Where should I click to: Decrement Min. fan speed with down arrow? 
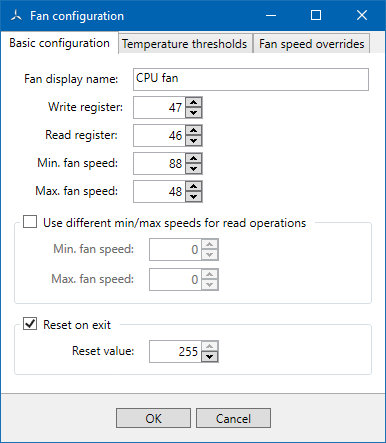coord(194,169)
